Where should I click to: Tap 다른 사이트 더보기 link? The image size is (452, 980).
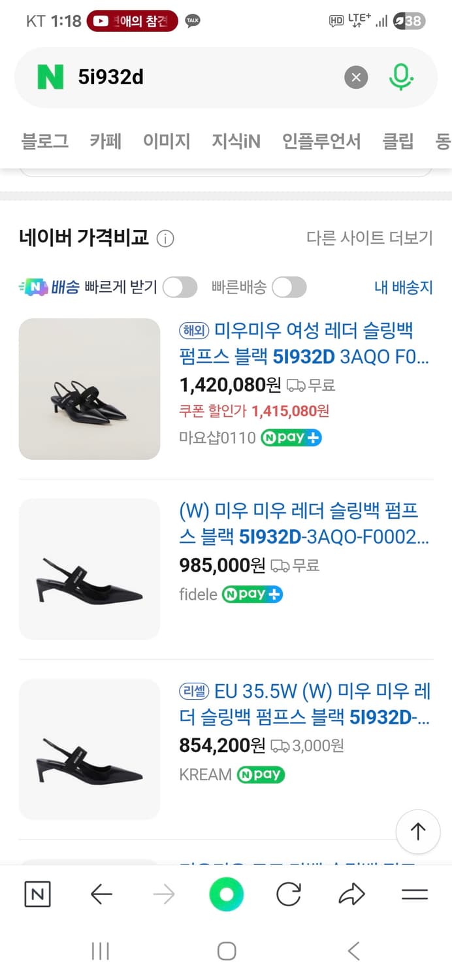[369, 238]
